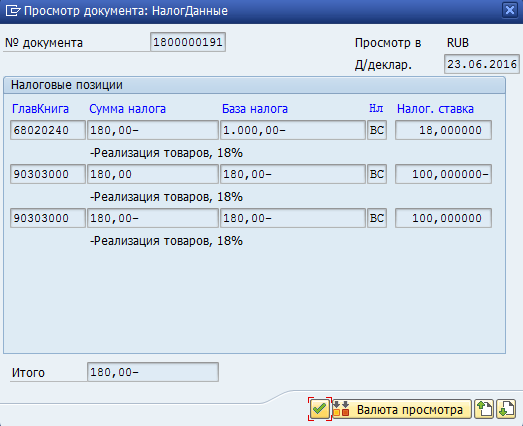523x426 pixels.
Task: Click the dialog title bar menu icon
Action: pyautogui.click(x=13, y=11)
